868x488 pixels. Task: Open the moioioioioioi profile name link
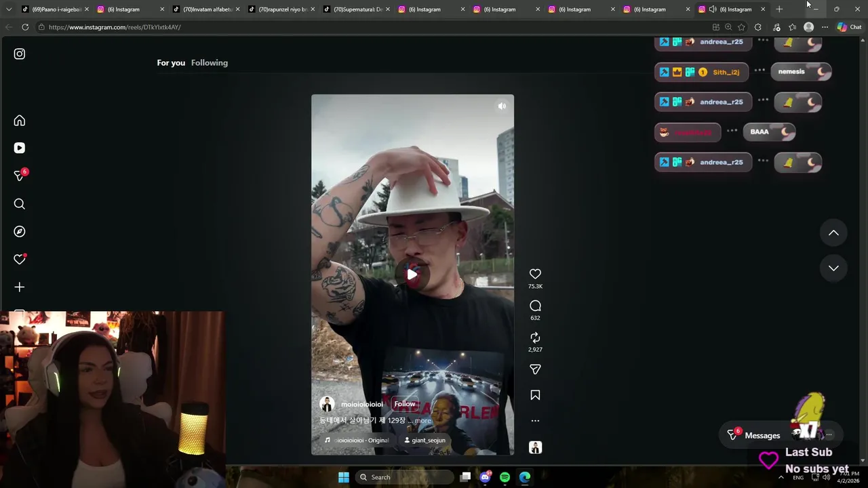click(x=362, y=404)
